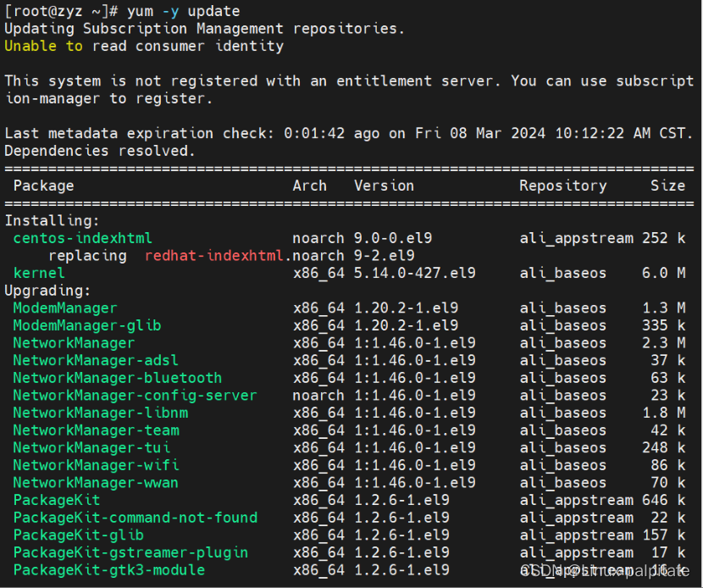Select the NetworkManager-wwan package name

tap(96, 484)
